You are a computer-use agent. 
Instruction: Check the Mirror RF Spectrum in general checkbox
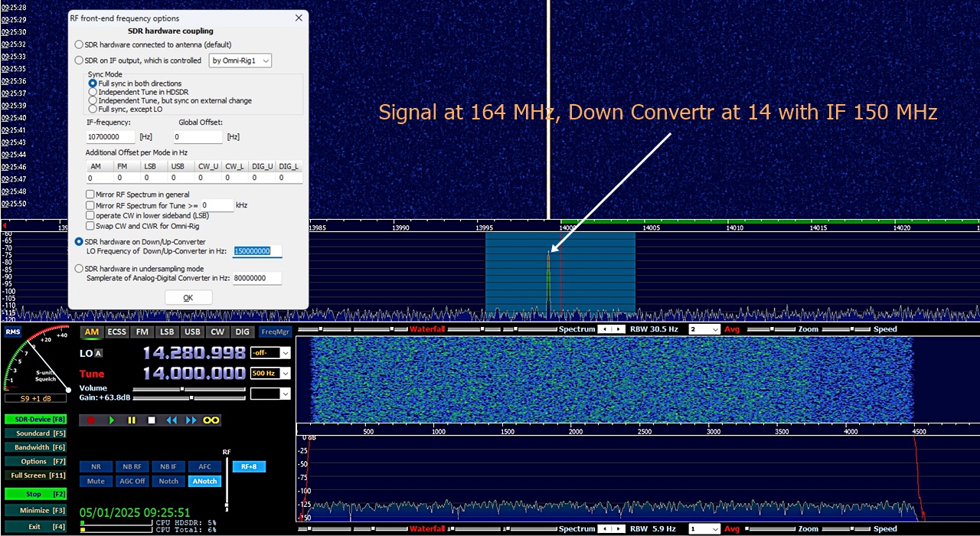[90, 194]
